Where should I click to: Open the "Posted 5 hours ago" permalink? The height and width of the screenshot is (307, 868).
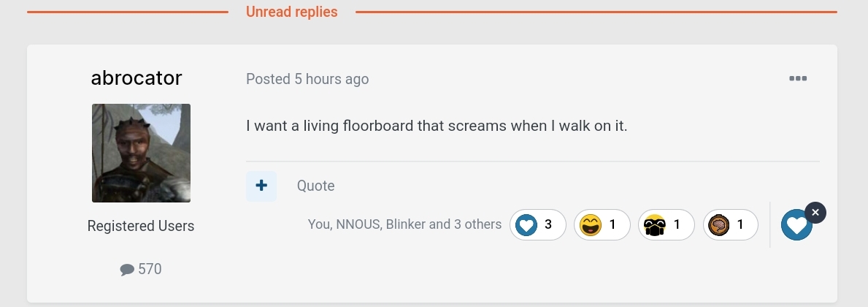tap(307, 79)
